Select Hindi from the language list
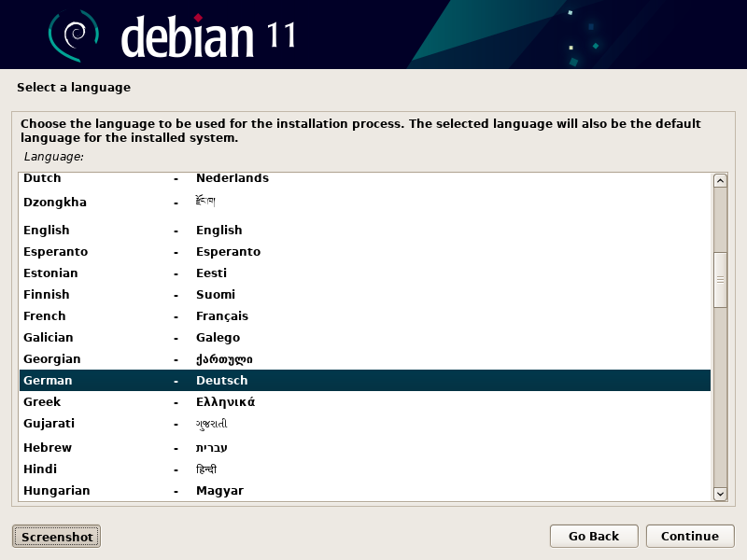Viewport: 747px width, 560px height. pos(365,469)
